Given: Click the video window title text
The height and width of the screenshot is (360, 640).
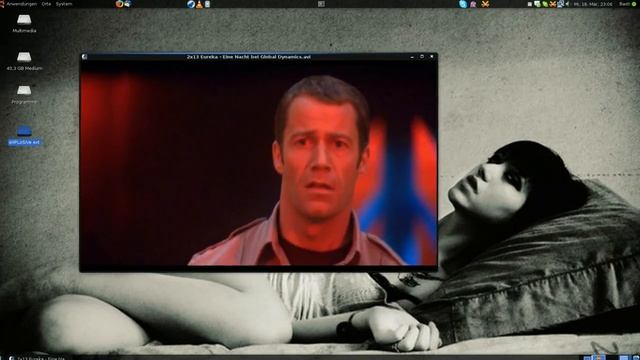Looking at the screenshot, I should (x=249, y=57).
